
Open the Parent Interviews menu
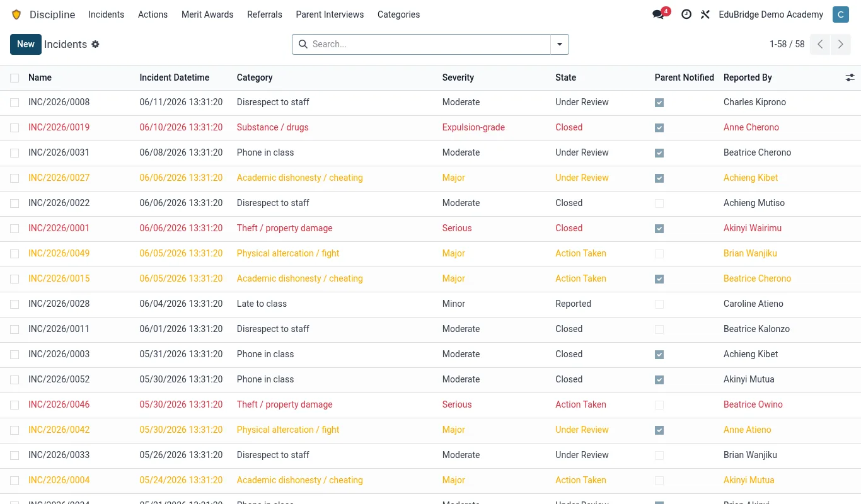tap(330, 14)
